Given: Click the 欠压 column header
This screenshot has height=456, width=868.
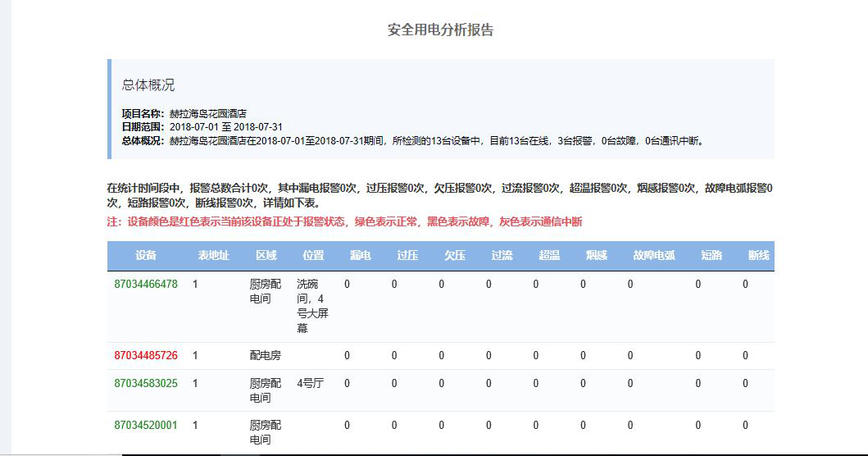Looking at the screenshot, I should (x=455, y=256).
